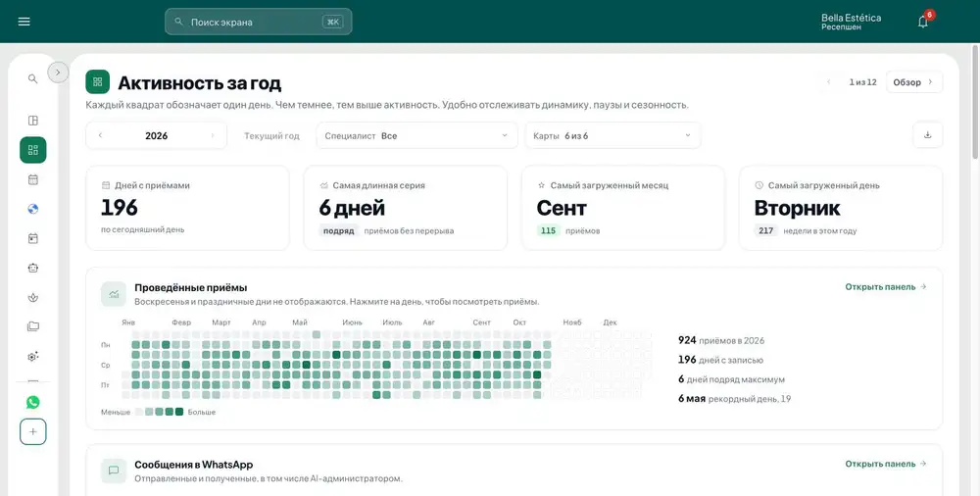980x496 pixels.
Task: Open the robot AI assistant icon in sidebar
Action: click(33, 268)
